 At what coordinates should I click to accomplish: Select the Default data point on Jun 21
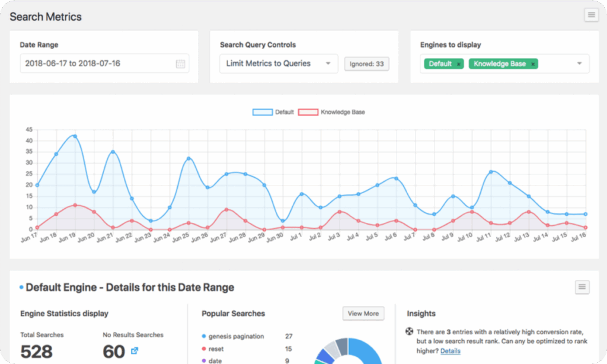[x=113, y=152]
